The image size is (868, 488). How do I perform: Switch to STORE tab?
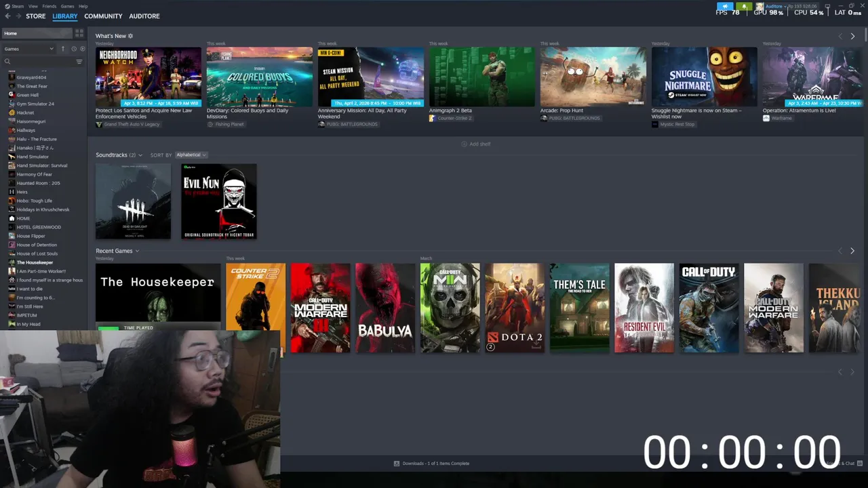pos(36,16)
